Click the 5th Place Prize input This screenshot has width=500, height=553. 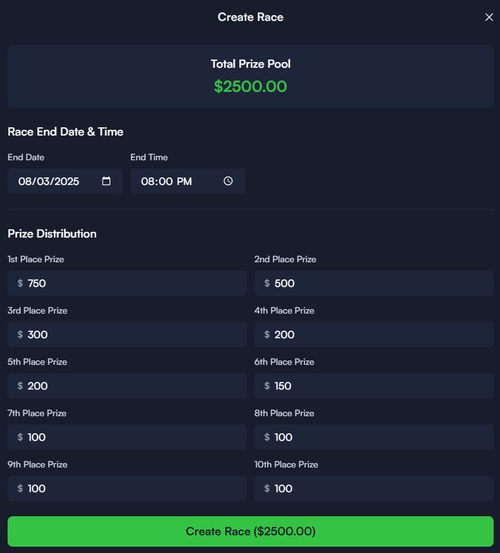127,386
